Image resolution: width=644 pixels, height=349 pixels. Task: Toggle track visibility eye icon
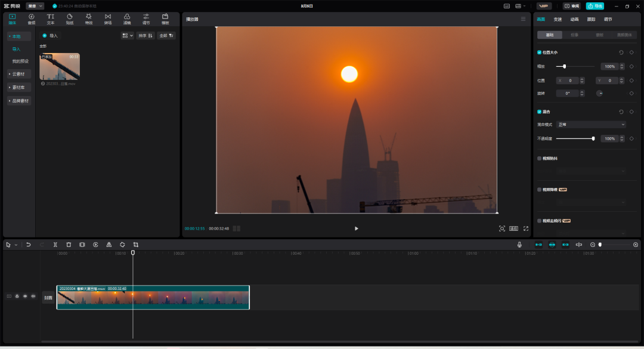[x=25, y=296]
